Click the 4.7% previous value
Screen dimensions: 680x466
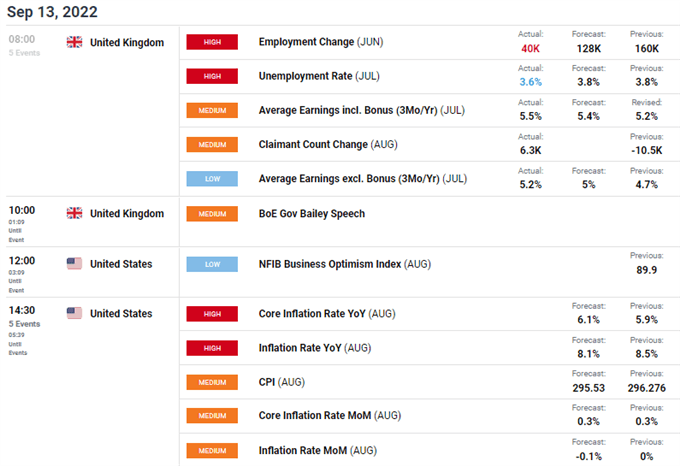click(647, 185)
